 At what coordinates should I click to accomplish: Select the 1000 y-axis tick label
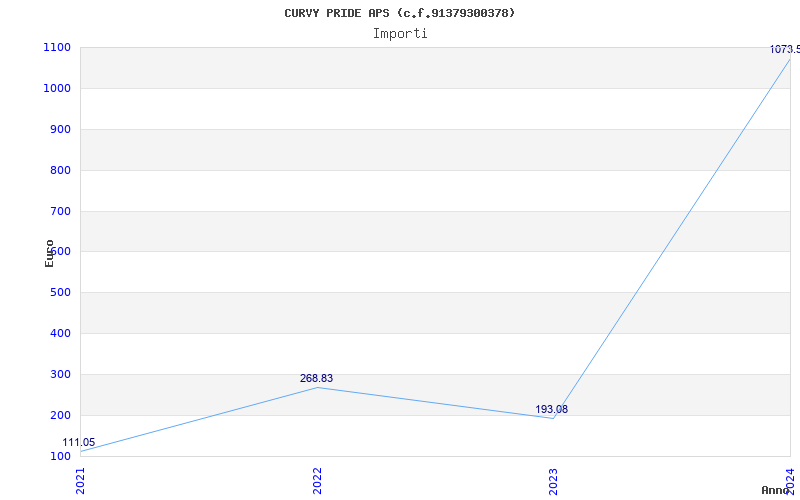click(57, 89)
